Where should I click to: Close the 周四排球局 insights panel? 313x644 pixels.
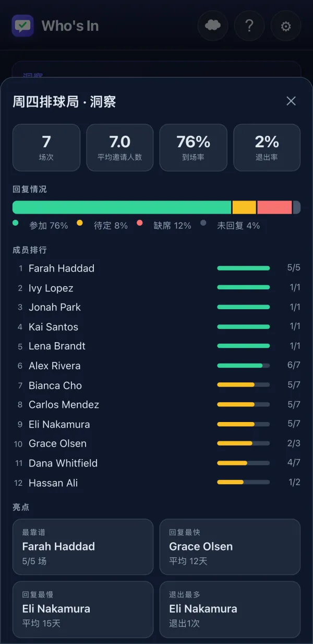point(291,101)
